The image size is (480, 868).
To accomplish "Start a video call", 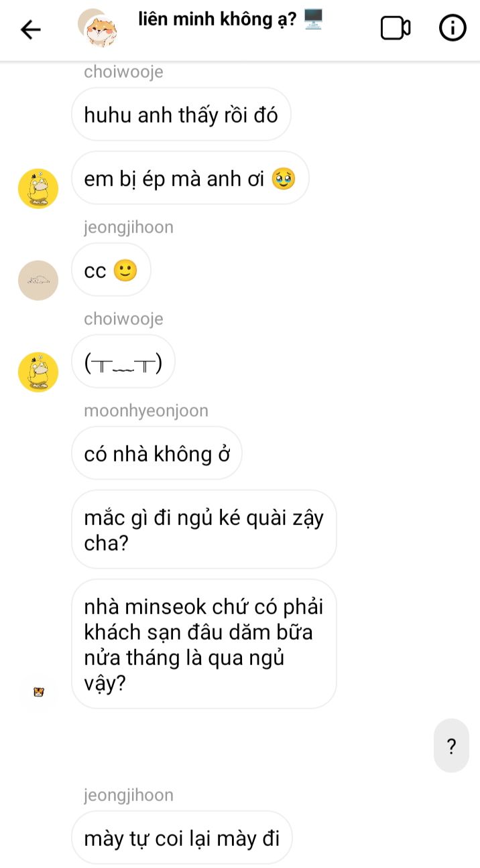I will (x=395, y=28).
